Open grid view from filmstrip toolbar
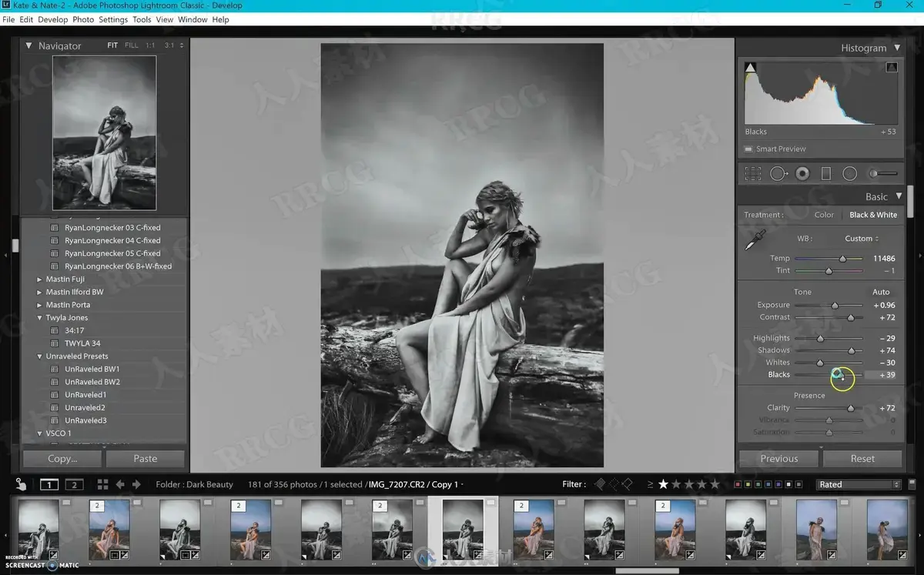 pos(102,484)
